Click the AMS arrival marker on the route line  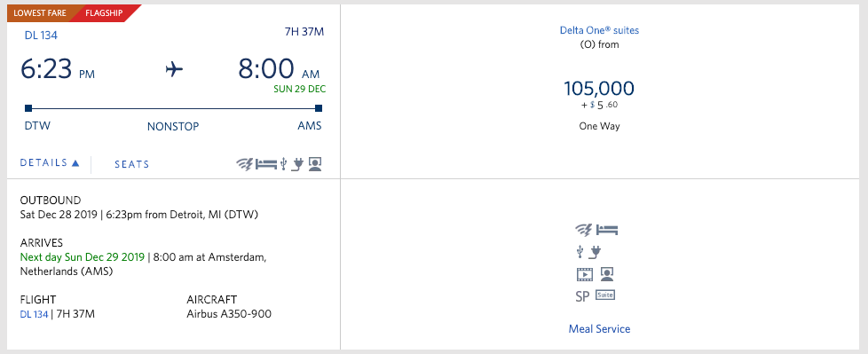319,108
